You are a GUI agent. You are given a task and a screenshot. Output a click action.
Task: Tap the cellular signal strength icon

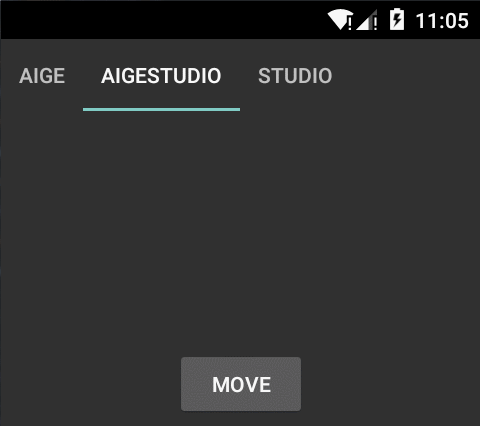coord(367,20)
